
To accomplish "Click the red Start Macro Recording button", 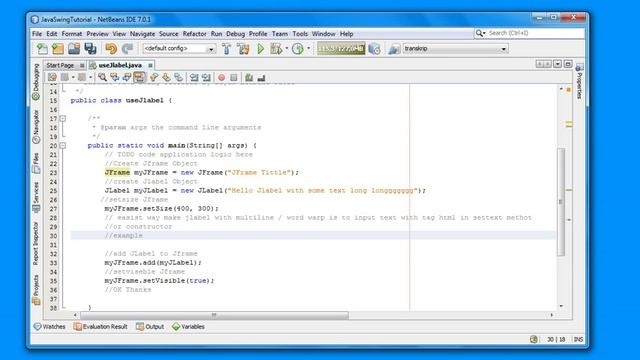I will (222, 77).
